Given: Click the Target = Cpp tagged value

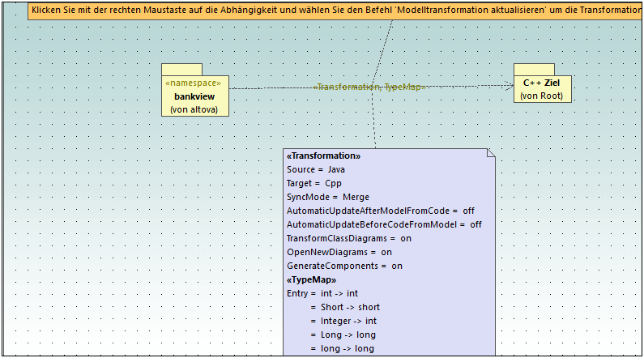Looking at the screenshot, I should 314,183.
